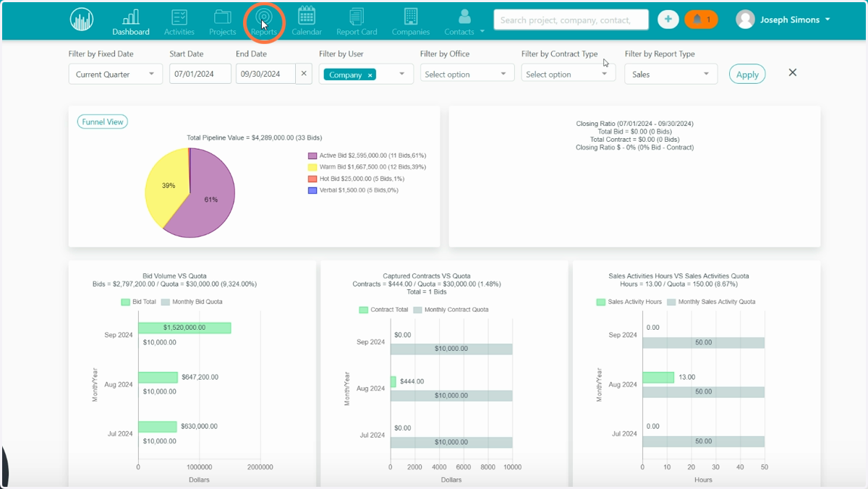Viewport: 868px width, 489px height.
Task: Toggle the Contract Total legend entry
Action: [383, 310]
